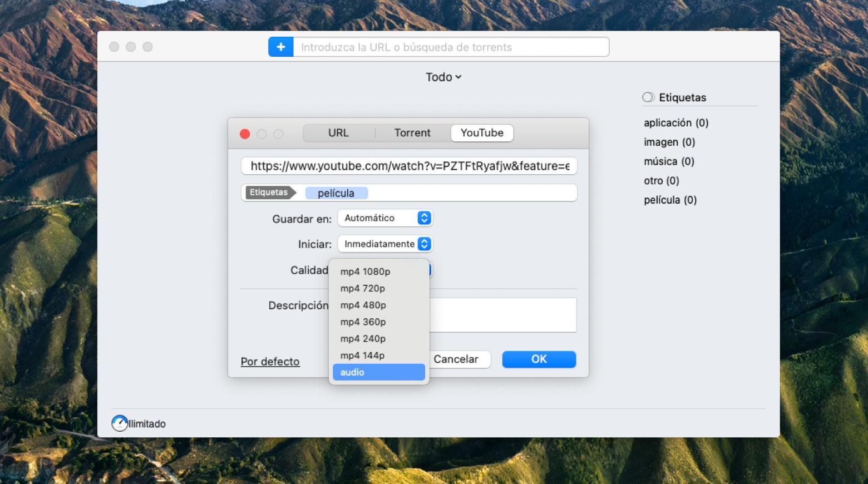Click the Descripción text area
868x484 pixels.
503,315
